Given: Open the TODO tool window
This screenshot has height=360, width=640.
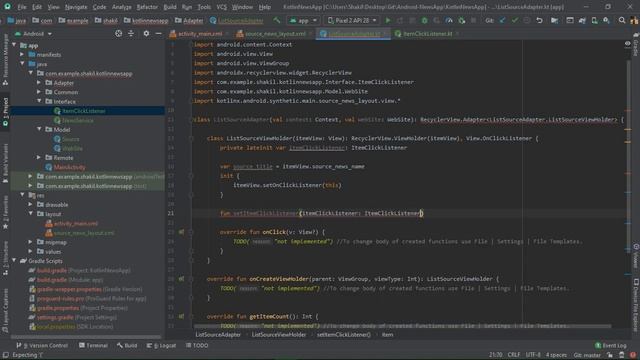Looking at the screenshot, I should (197, 345).
